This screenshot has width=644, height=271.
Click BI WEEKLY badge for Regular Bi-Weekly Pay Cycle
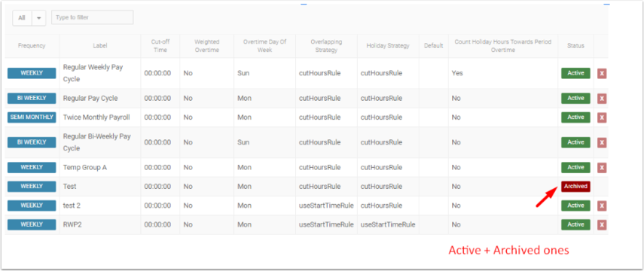click(32, 142)
